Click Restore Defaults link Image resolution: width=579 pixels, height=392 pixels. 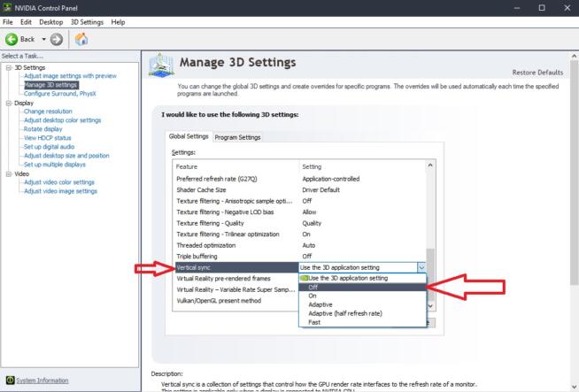tap(537, 73)
